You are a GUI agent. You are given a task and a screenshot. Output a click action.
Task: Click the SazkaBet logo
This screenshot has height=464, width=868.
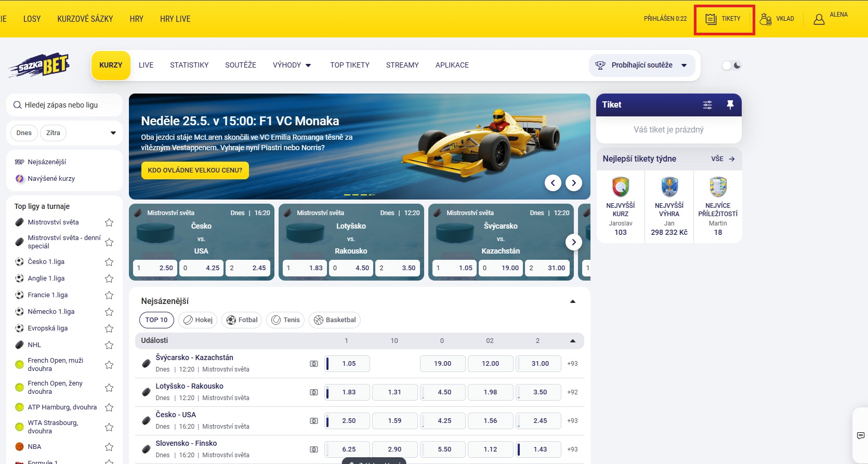tap(40, 65)
